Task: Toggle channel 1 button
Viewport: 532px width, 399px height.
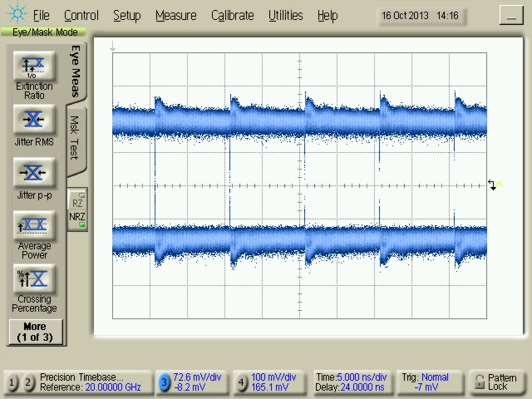Action: point(12,382)
